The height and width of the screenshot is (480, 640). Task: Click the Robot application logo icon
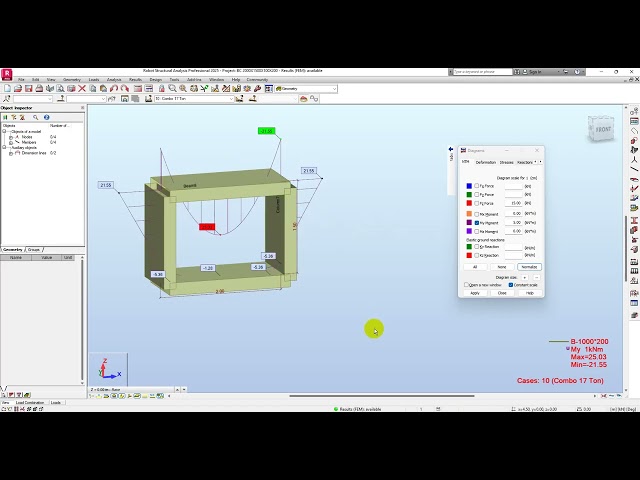tap(7, 74)
